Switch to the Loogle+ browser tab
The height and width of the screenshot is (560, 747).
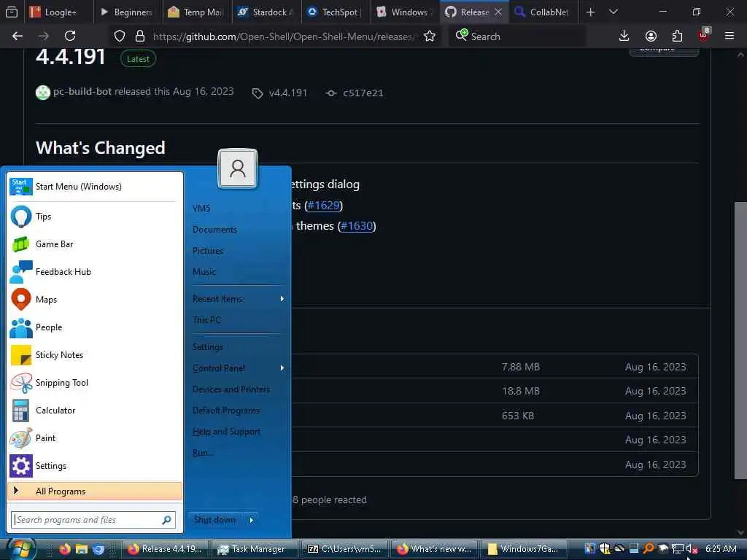58,12
